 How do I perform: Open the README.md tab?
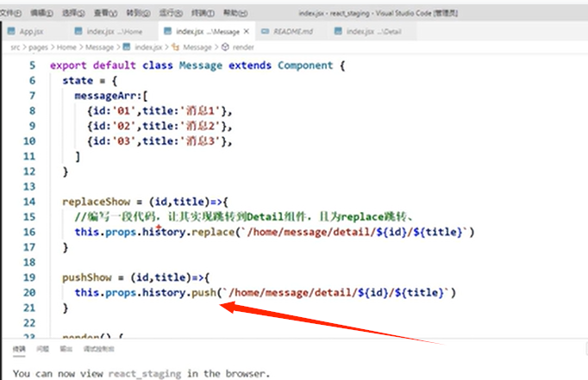click(x=292, y=32)
